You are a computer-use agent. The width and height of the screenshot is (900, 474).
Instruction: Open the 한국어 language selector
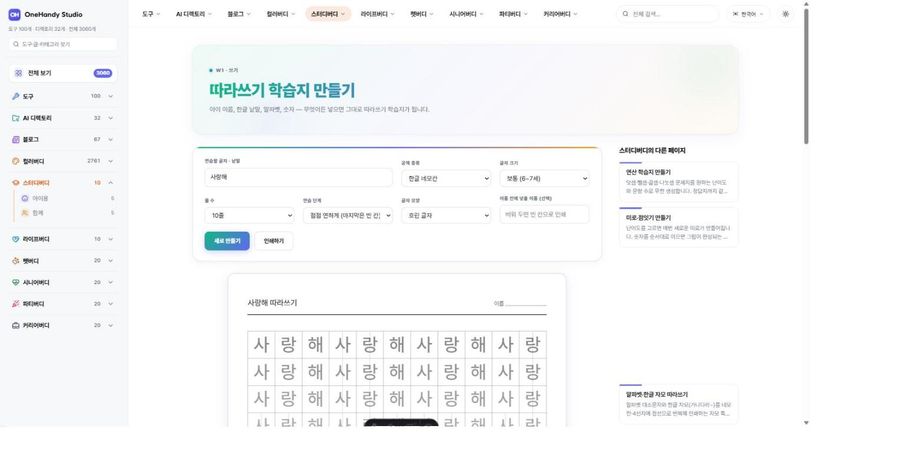click(748, 14)
